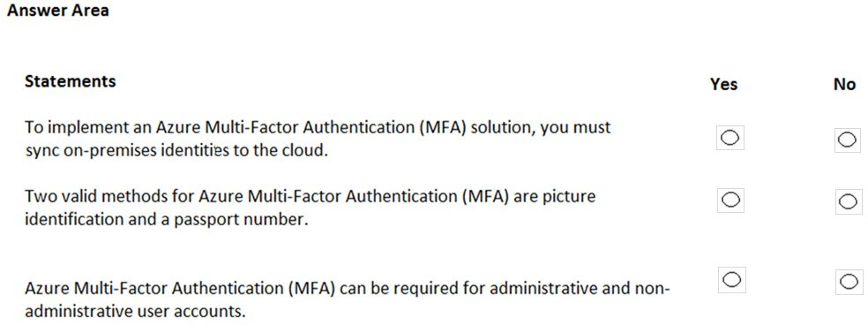Select Yes for syncing on-premises identities statement
Screen dimensions: 868x333
point(730,138)
